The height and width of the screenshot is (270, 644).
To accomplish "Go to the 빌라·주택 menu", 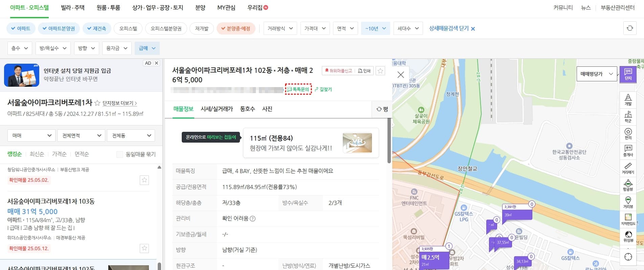I will click(73, 7).
